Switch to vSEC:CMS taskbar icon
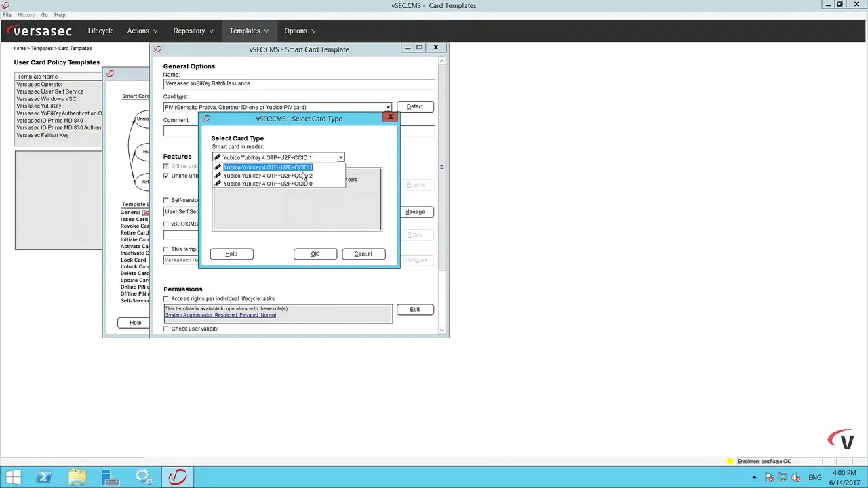This screenshot has width=868, height=488. (177, 477)
